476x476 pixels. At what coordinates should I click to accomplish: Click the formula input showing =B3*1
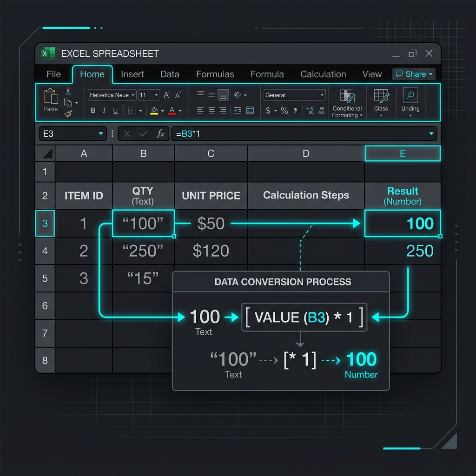pyautogui.click(x=304, y=133)
